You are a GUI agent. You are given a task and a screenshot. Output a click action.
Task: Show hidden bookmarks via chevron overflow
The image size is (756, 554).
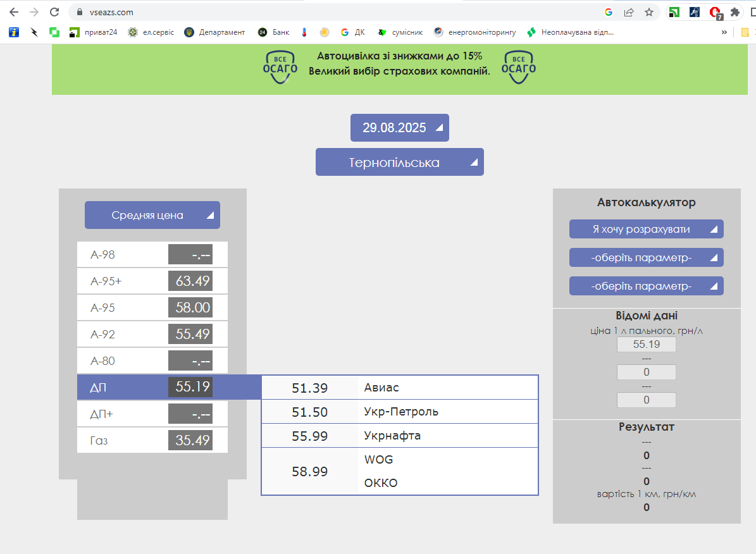[724, 32]
